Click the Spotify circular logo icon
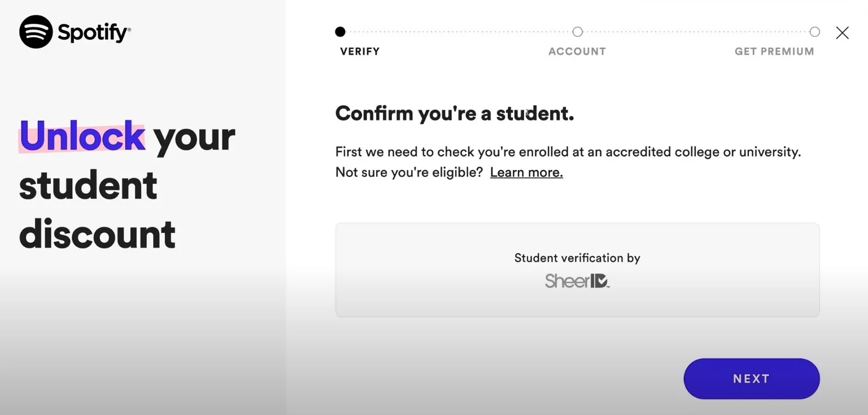868x415 pixels. click(36, 32)
